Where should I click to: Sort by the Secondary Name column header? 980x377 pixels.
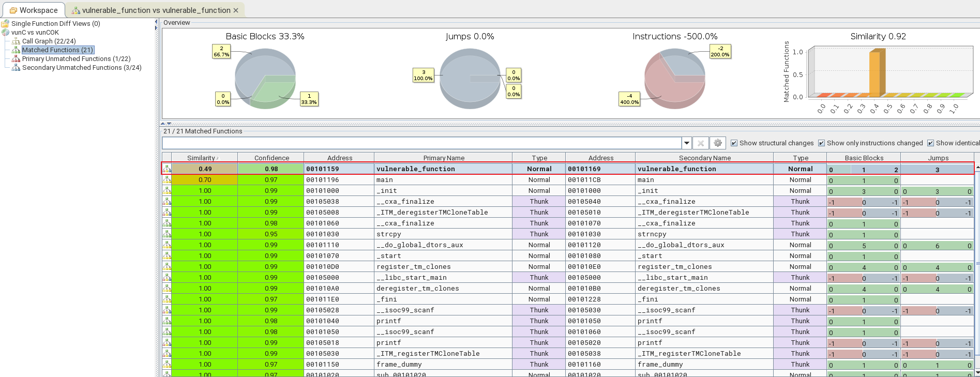(x=704, y=158)
